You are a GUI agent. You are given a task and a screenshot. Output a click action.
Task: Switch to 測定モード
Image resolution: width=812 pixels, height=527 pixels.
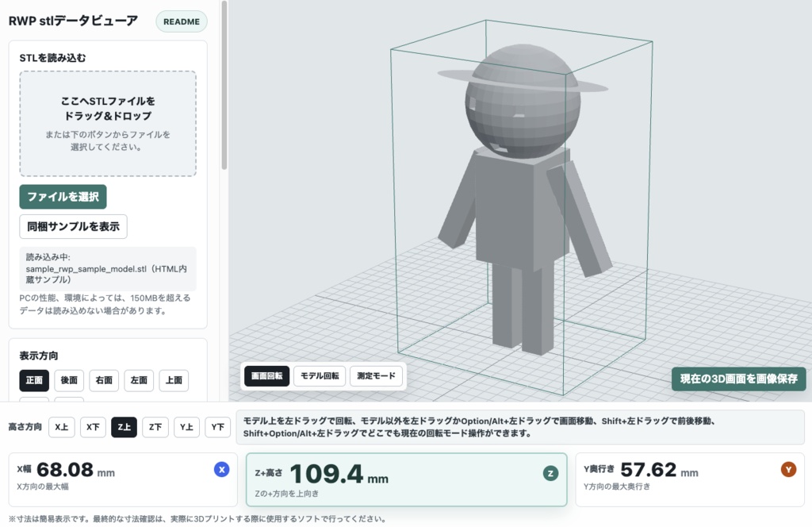click(x=376, y=375)
